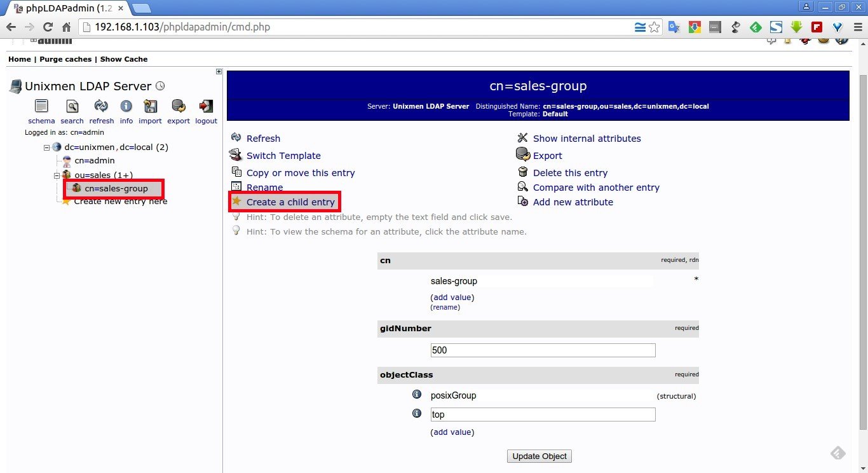Viewport: 868px width, 473px height.
Task: Focus the gidNumber field containing 500
Action: 543,350
